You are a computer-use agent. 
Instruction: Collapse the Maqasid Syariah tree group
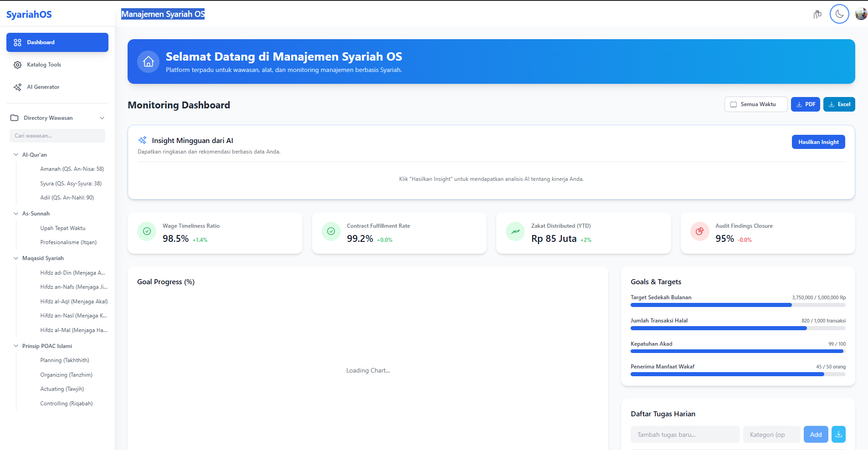coord(16,258)
